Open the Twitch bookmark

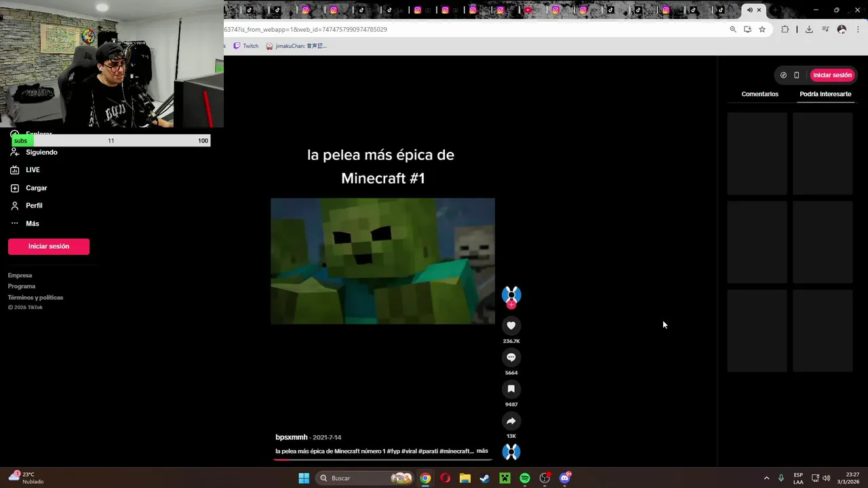point(245,46)
